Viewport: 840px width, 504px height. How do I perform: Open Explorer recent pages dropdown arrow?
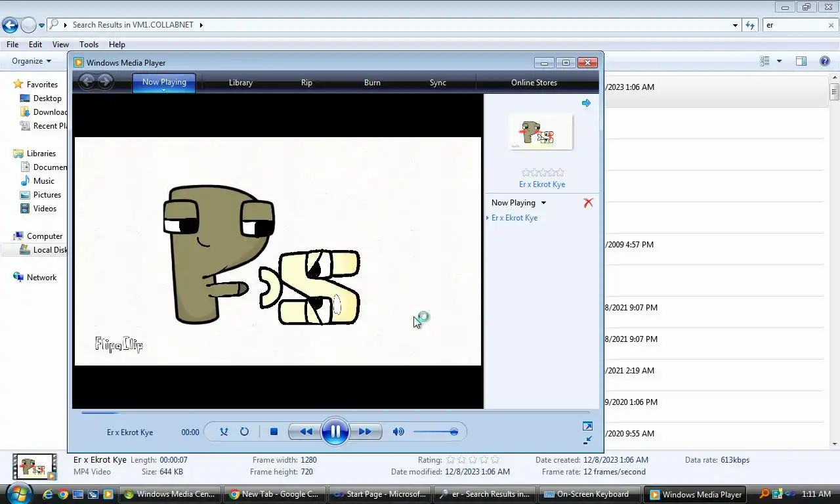click(x=41, y=26)
